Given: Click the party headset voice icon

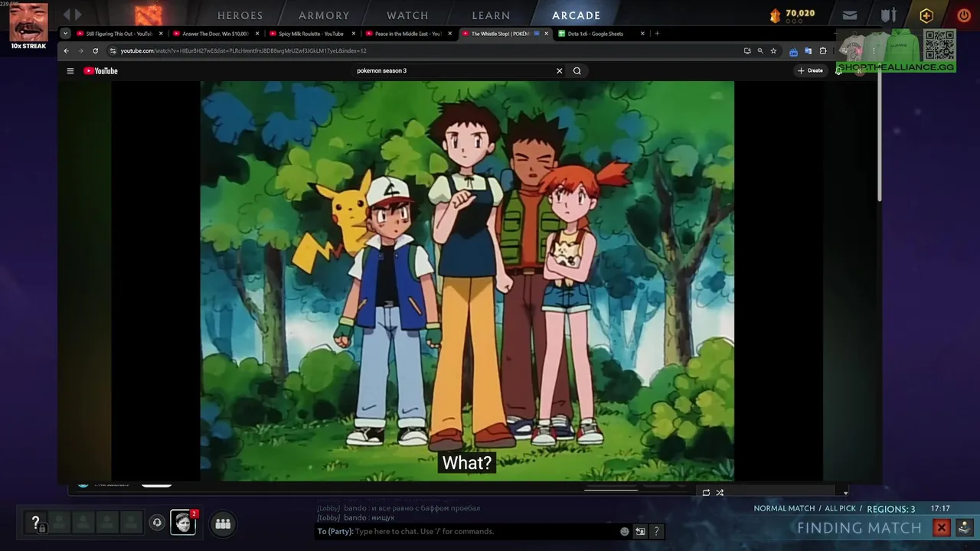Looking at the screenshot, I should tap(157, 523).
